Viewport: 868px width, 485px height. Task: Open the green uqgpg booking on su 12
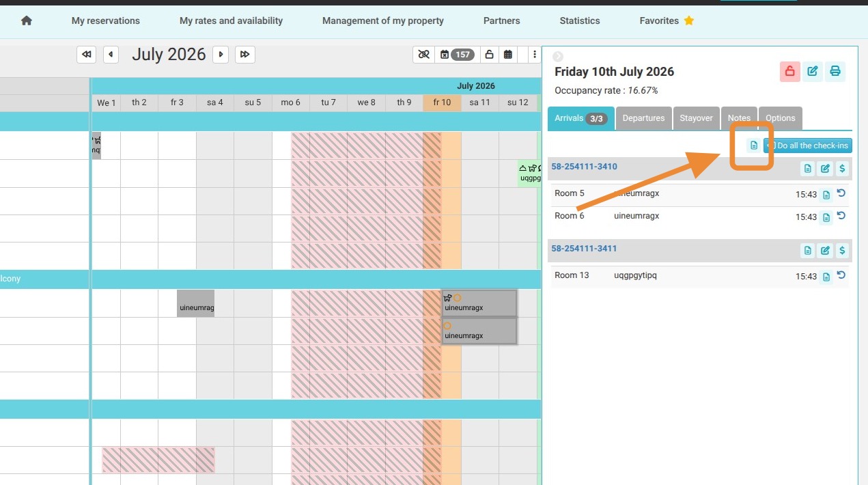pos(530,174)
